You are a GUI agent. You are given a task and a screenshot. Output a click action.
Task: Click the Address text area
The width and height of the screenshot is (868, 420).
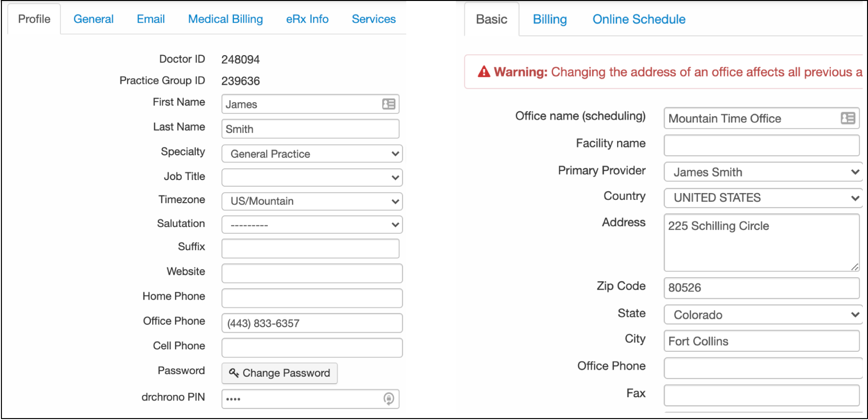tap(762, 242)
